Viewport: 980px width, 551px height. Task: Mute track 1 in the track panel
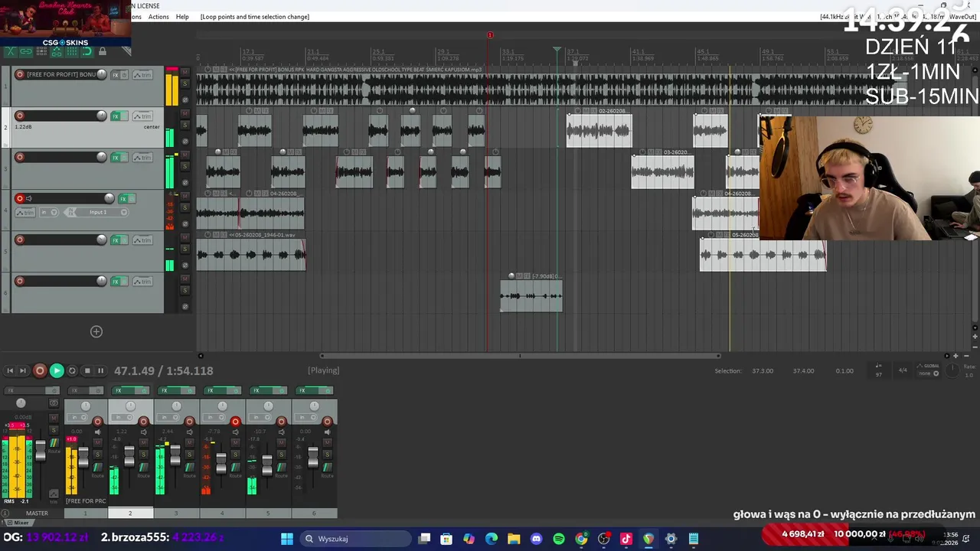coord(185,71)
